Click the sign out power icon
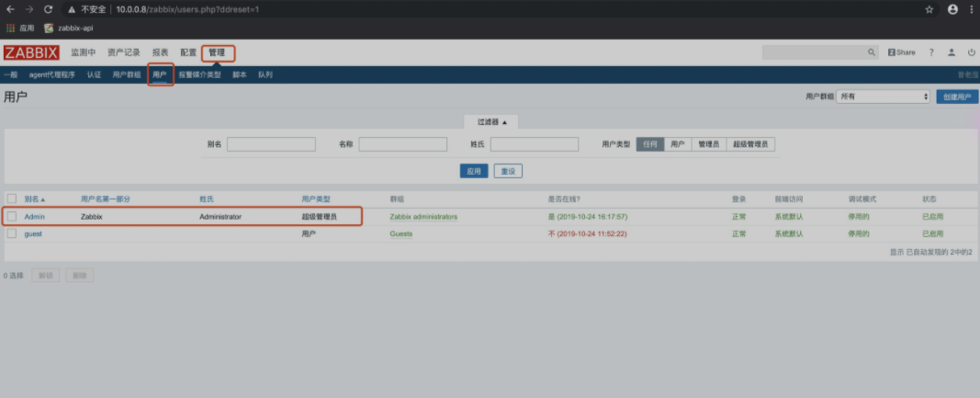 pyautogui.click(x=971, y=52)
